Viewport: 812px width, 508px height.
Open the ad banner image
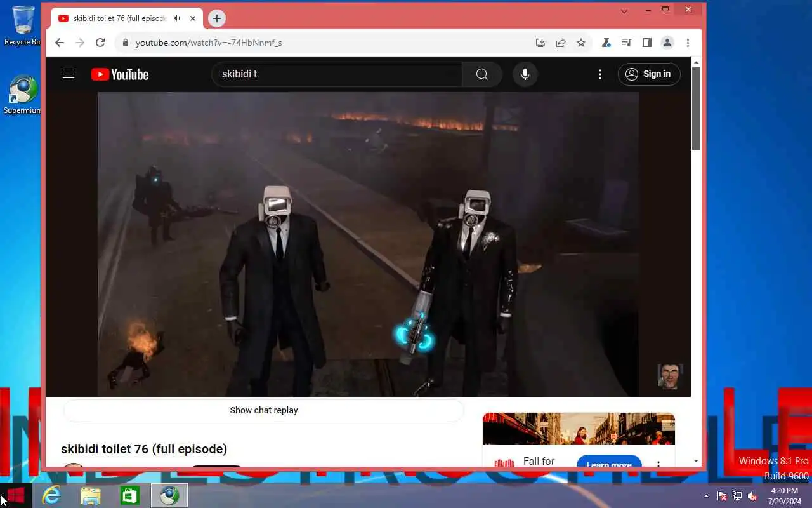pos(579,429)
